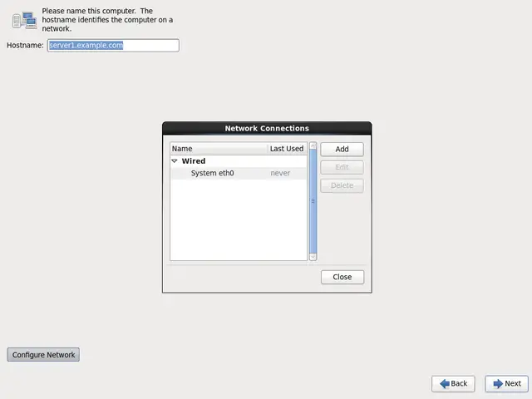
Task: Sort by Last Used column header
Action: [287, 149]
